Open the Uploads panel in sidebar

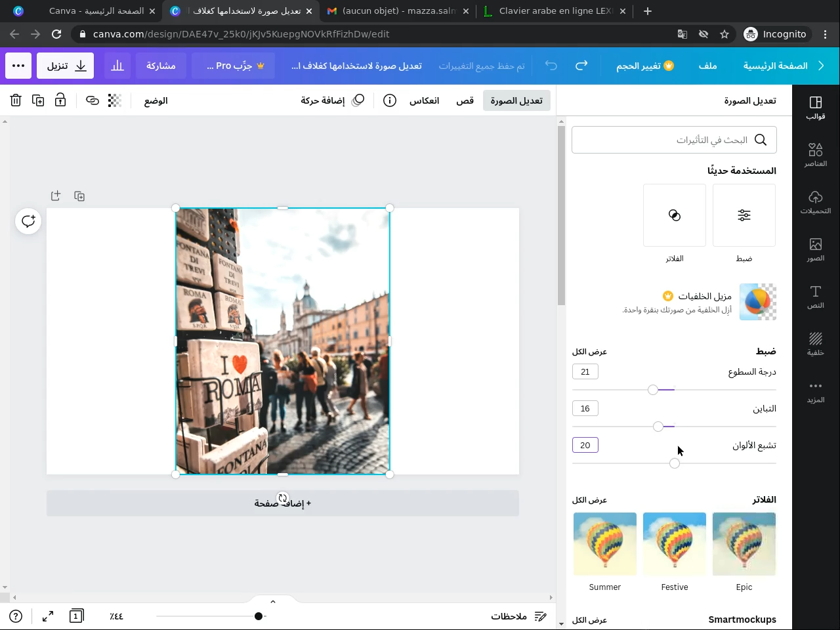pos(816,202)
